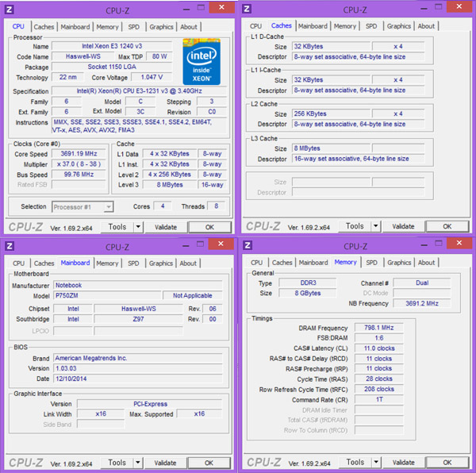The width and height of the screenshot is (476, 473).
Task: Click the CPU-Z logo icon in Caches window
Action: (247, 9)
